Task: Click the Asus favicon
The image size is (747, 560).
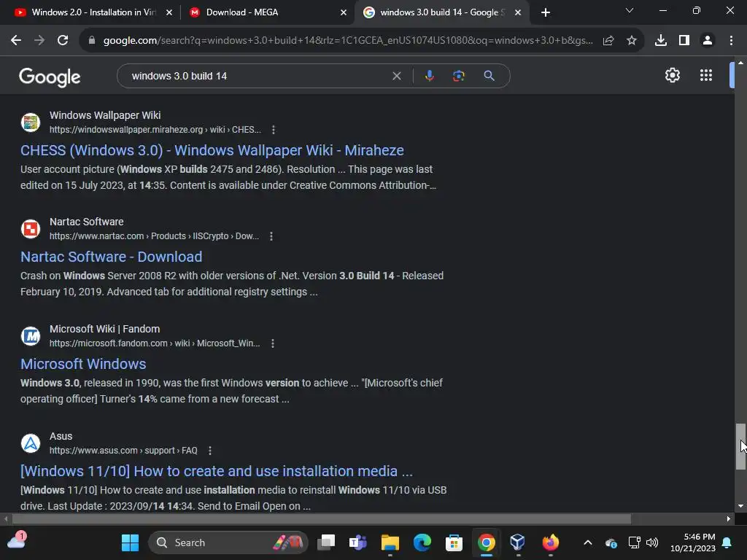Action: (x=31, y=443)
